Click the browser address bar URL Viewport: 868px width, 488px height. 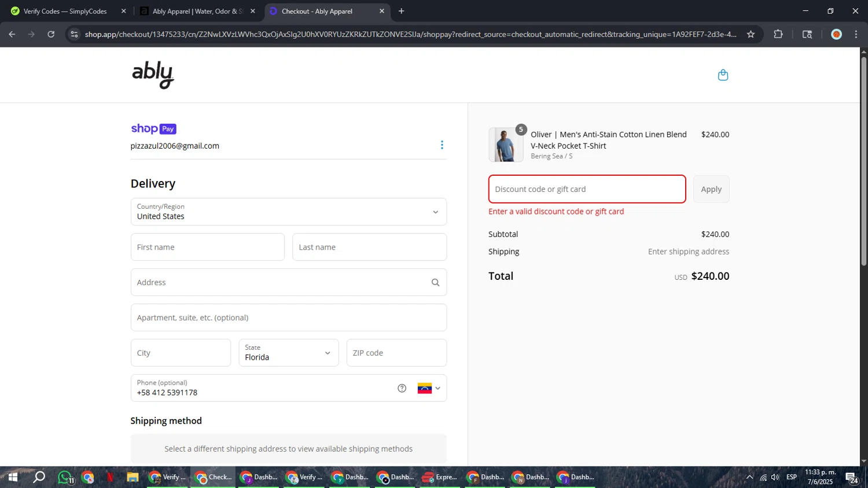(410, 35)
